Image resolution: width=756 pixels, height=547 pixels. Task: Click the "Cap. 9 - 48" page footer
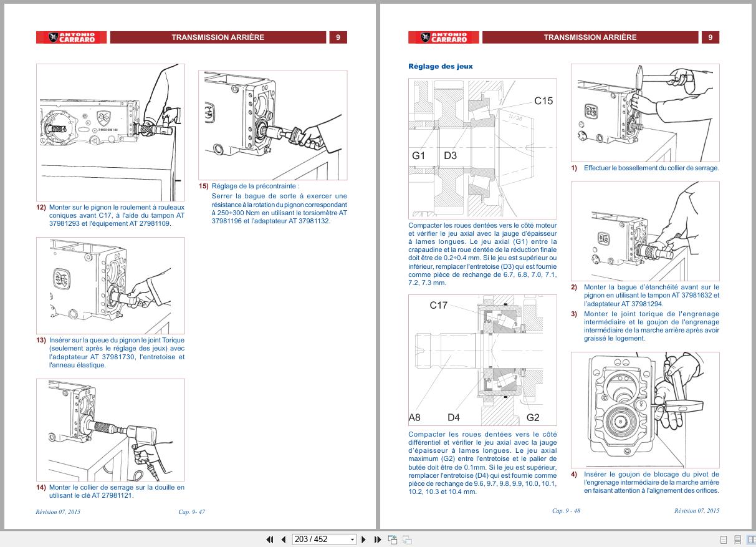[566, 511]
